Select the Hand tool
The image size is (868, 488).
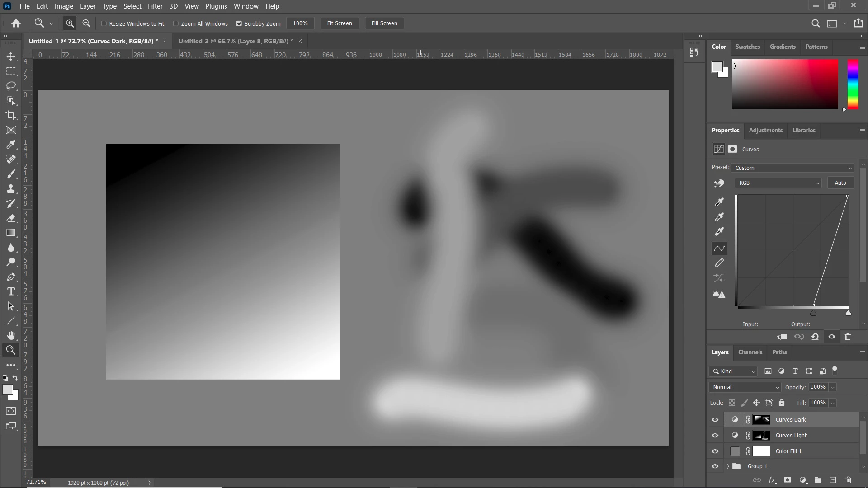(x=11, y=335)
